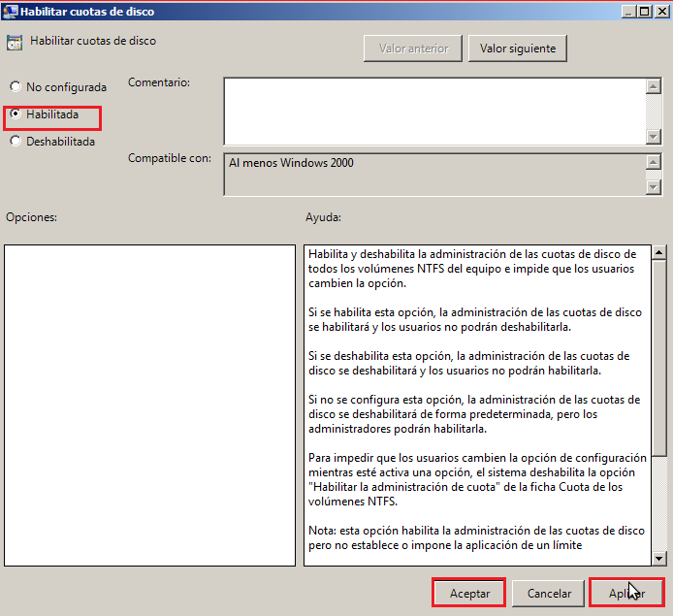The height and width of the screenshot is (616, 673).
Task: Click Ayuda panel scrollbar up arrow
Action: (x=658, y=252)
